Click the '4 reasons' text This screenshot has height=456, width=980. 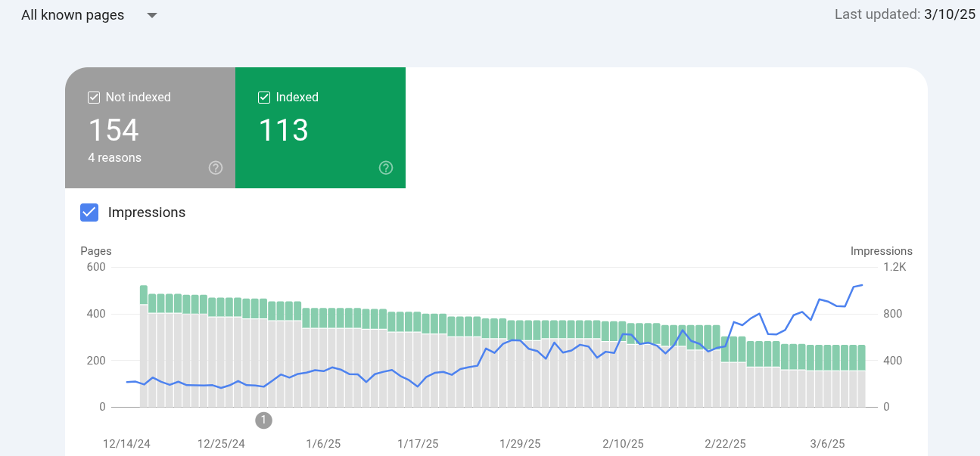[114, 158]
